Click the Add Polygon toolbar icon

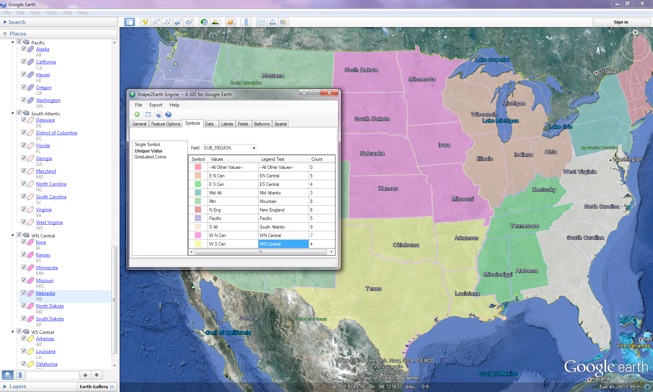156,22
